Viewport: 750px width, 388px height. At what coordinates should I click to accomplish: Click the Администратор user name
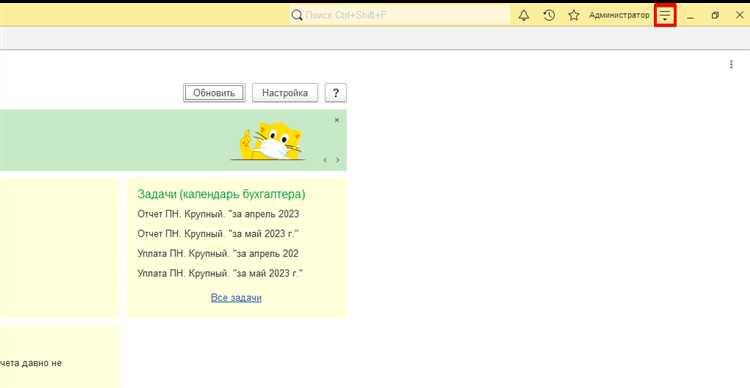(x=619, y=15)
